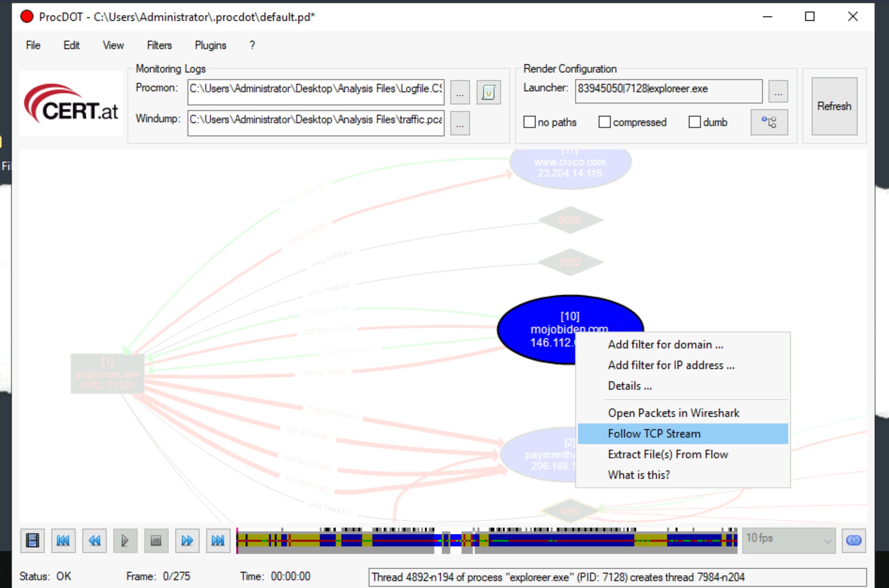Browse for another Windump pcap file
Screen dimensions: 889x588
460,123
